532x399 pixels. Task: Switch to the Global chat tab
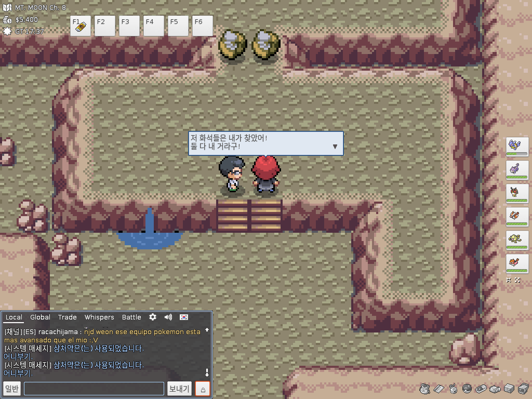point(40,317)
